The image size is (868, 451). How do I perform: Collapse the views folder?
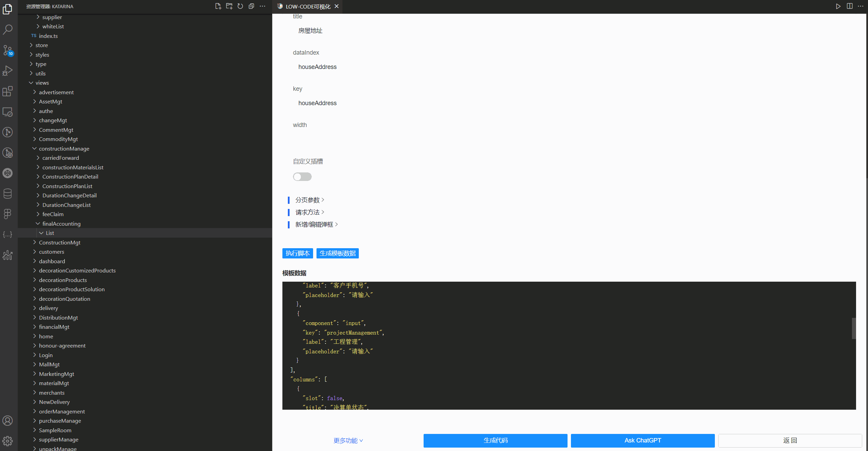click(x=42, y=83)
